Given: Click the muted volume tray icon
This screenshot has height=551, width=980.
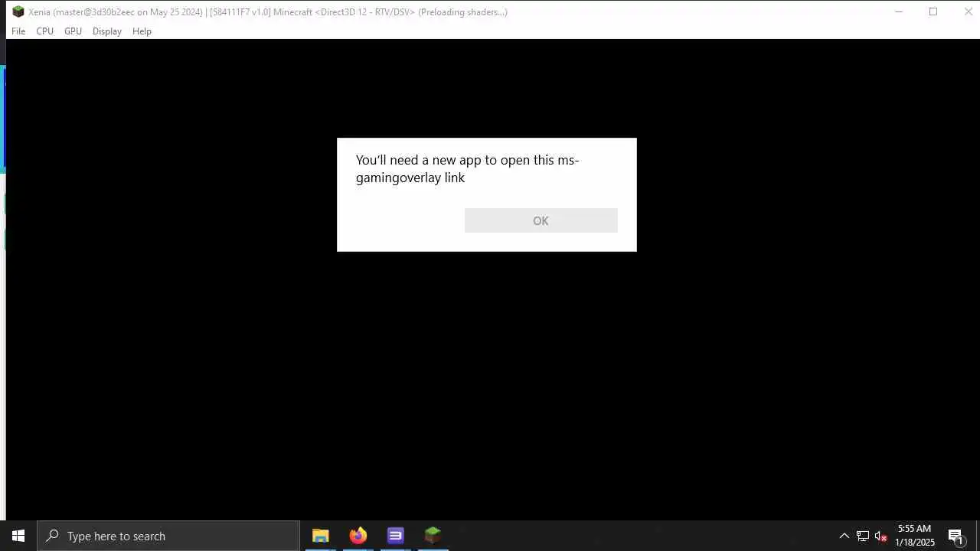Looking at the screenshot, I should (880, 536).
